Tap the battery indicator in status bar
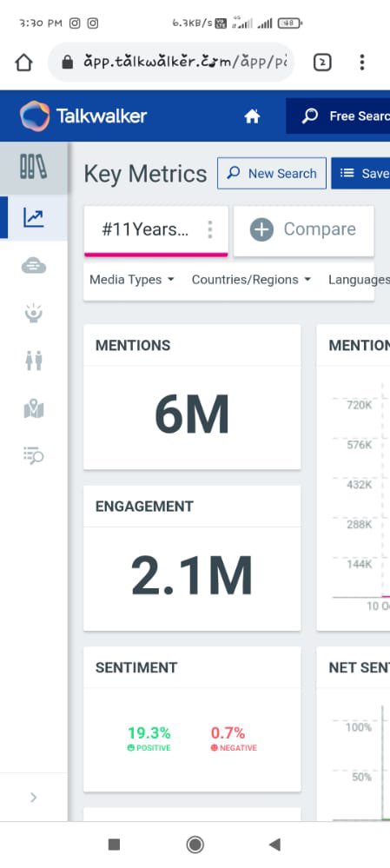Viewport: 390px width, 868px height. pyautogui.click(x=290, y=23)
